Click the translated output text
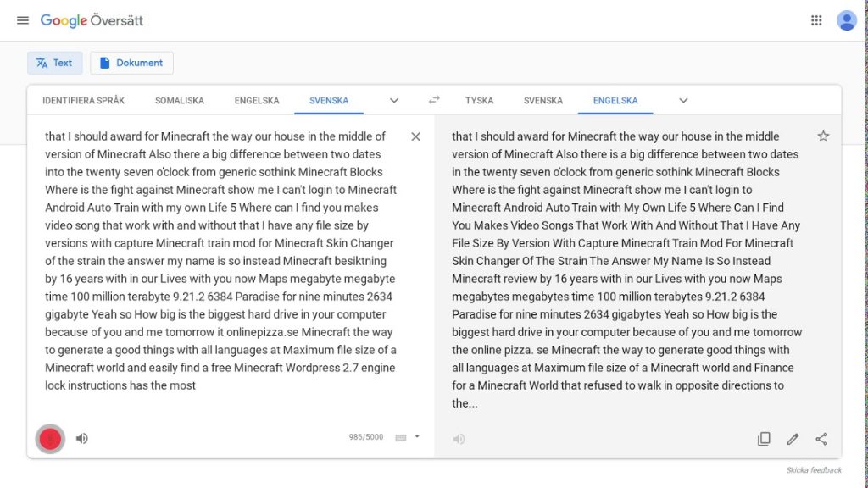The height and width of the screenshot is (488, 868). coord(627,269)
